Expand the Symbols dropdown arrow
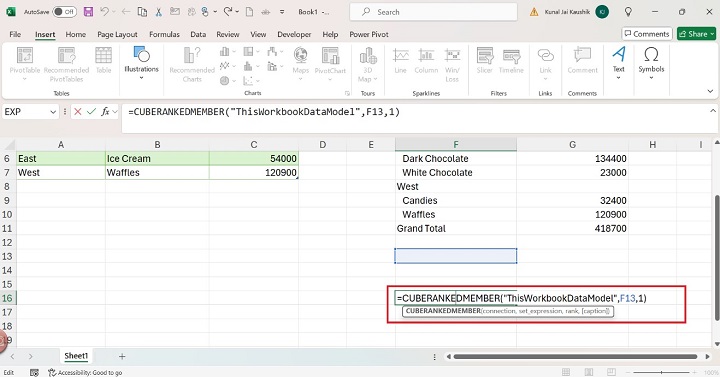720x377 pixels. pos(651,78)
